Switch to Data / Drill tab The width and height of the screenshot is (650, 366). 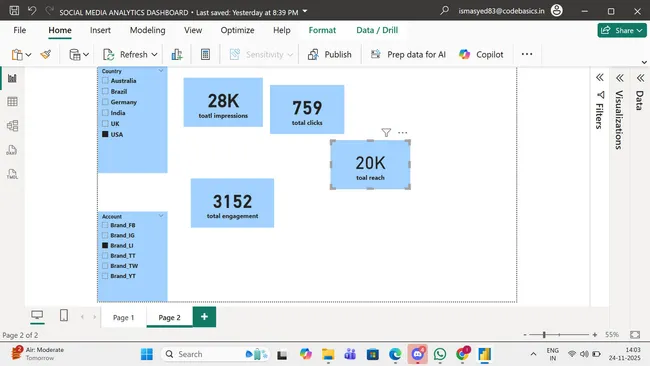point(377,30)
